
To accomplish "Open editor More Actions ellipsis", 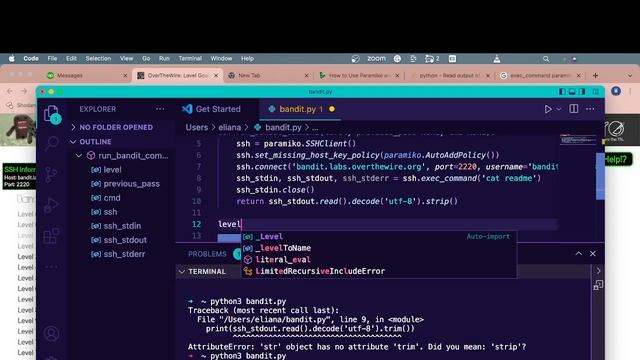I will point(590,109).
